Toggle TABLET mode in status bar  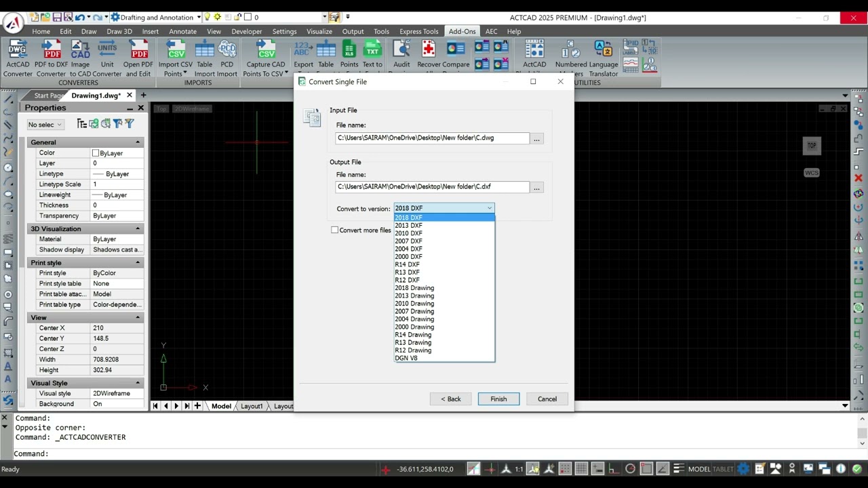(723, 469)
